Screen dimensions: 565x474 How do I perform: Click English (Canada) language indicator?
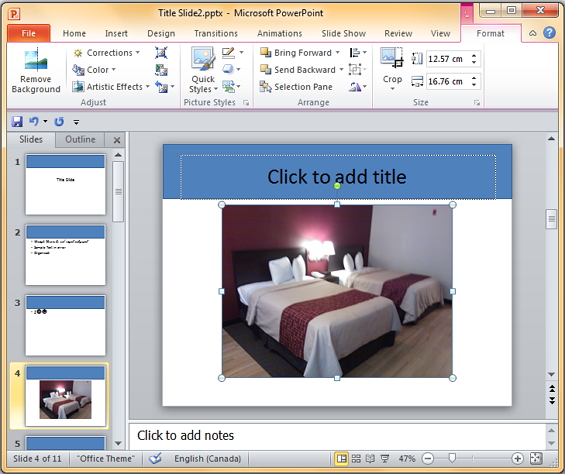pos(208,459)
